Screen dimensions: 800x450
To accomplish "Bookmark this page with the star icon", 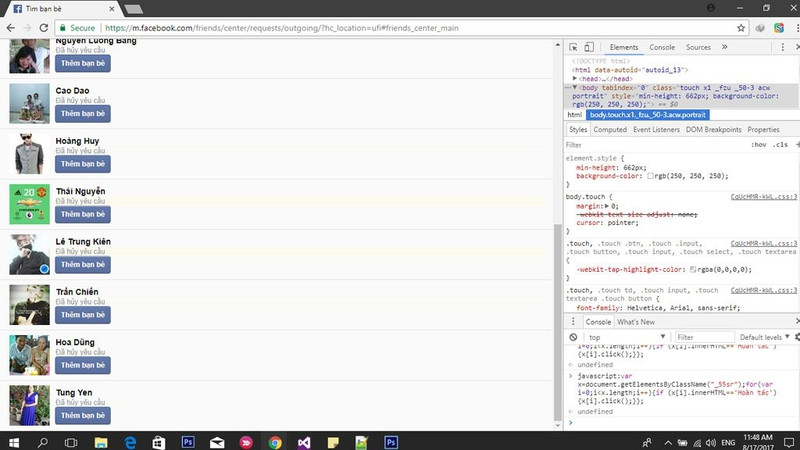I will [x=741, y=28].
